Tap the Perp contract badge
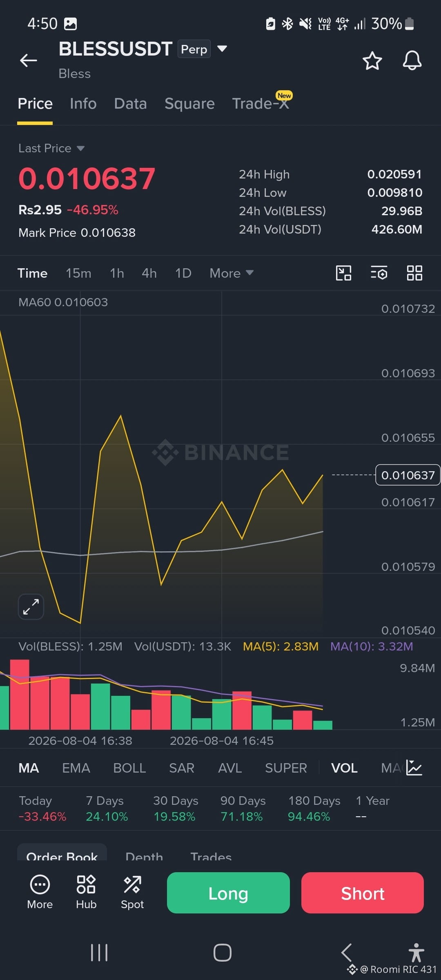 pyautogui.click(x=194, y=49)
